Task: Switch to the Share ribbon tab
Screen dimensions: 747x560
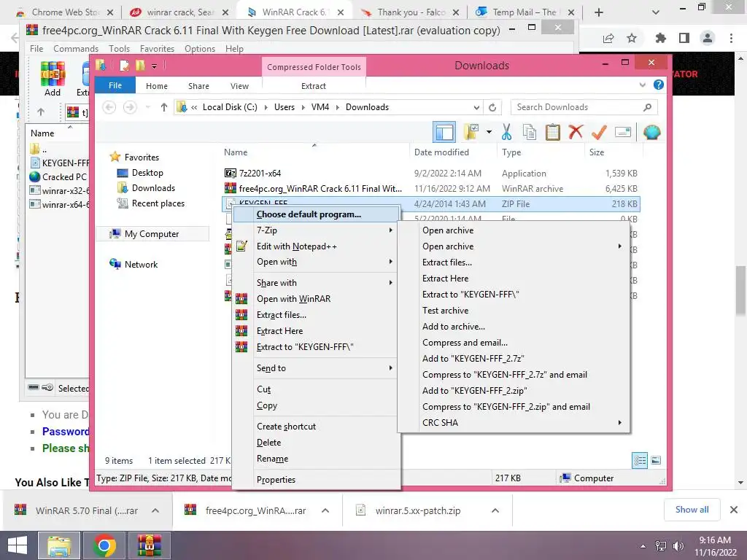Action: 198,86
